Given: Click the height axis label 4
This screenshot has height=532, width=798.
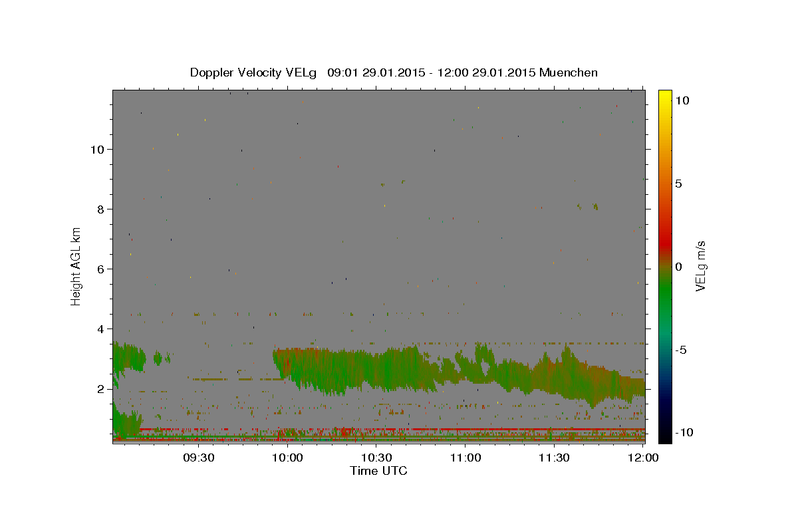Looking at the screenshot, I should 100,329.
